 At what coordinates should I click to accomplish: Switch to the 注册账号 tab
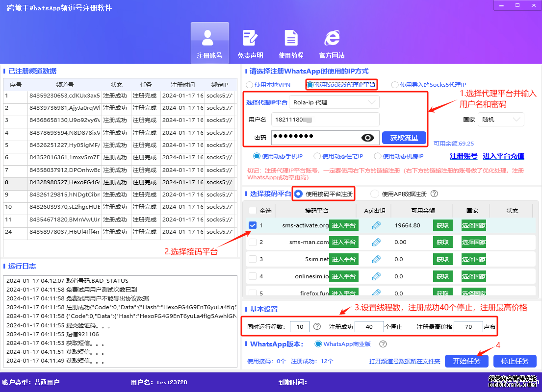[x=209, y=42]
